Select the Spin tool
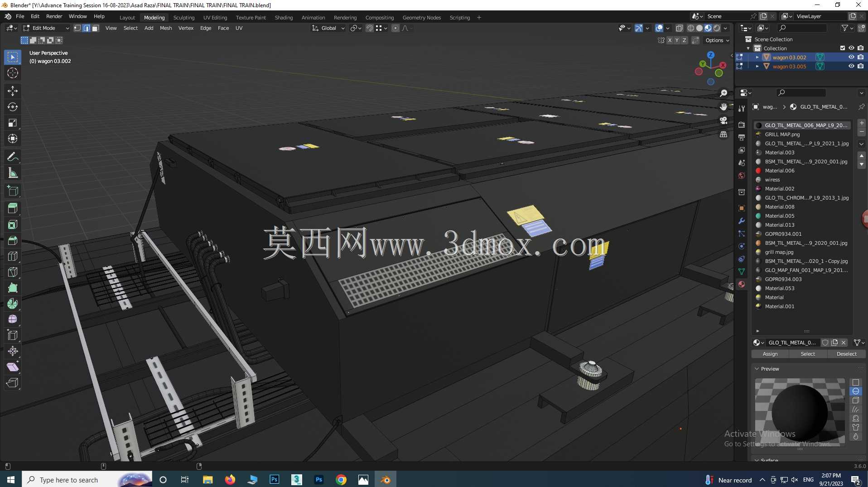Image resolution: width=868 pixels, height=487 pixels. tap(13, 304)
